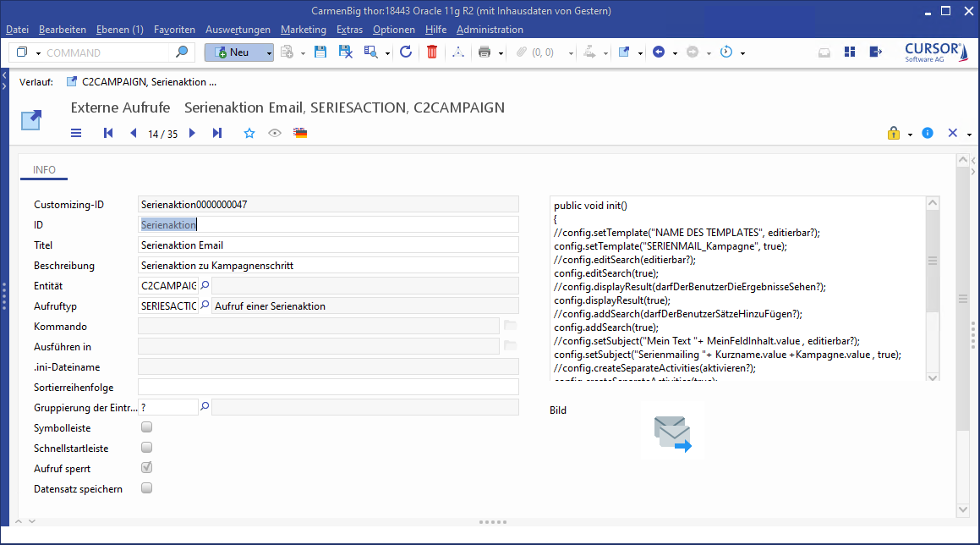Open the dropdown arrow beside the printer icon

(501, 53)
